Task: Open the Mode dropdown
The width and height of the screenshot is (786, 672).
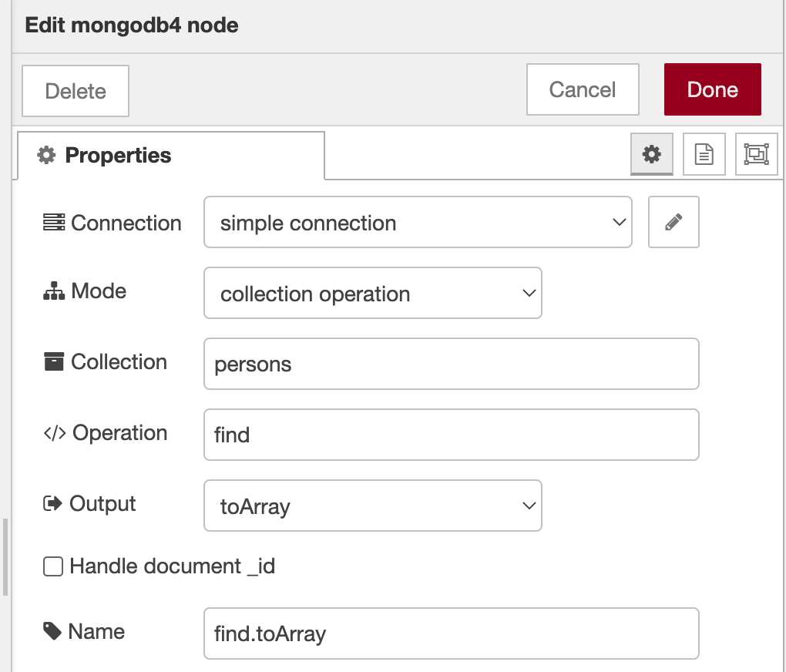Action: [372, 293]
